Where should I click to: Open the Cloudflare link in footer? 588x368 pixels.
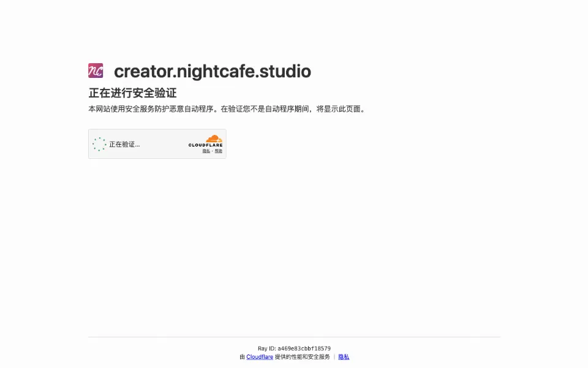260,357
